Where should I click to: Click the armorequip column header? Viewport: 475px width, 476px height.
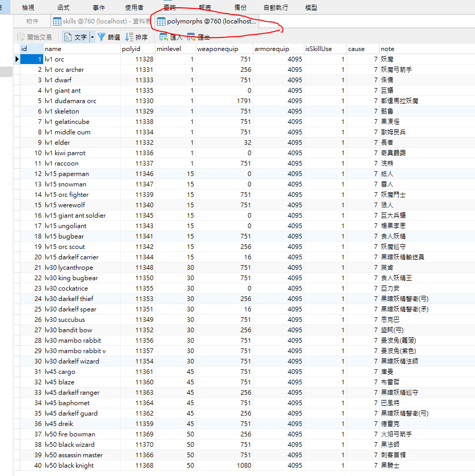point(278,49)
